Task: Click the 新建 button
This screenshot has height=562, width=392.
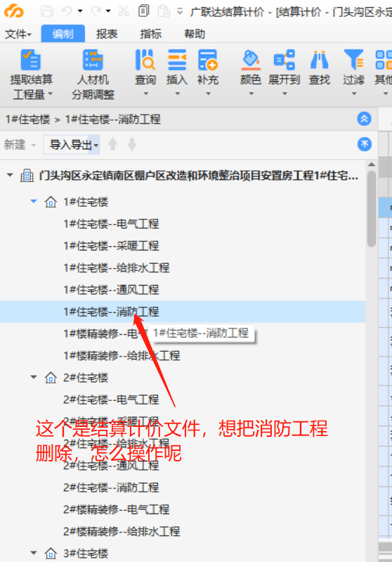Action: click(x=20, y=145)
